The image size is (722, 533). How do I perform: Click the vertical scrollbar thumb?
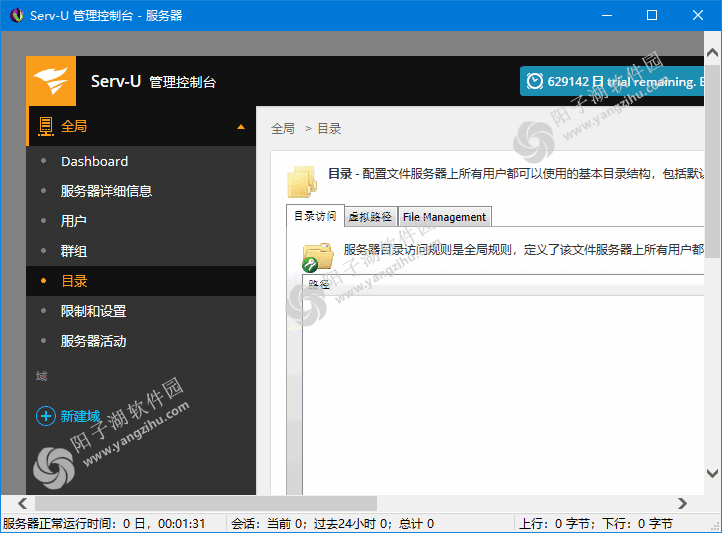712,161
